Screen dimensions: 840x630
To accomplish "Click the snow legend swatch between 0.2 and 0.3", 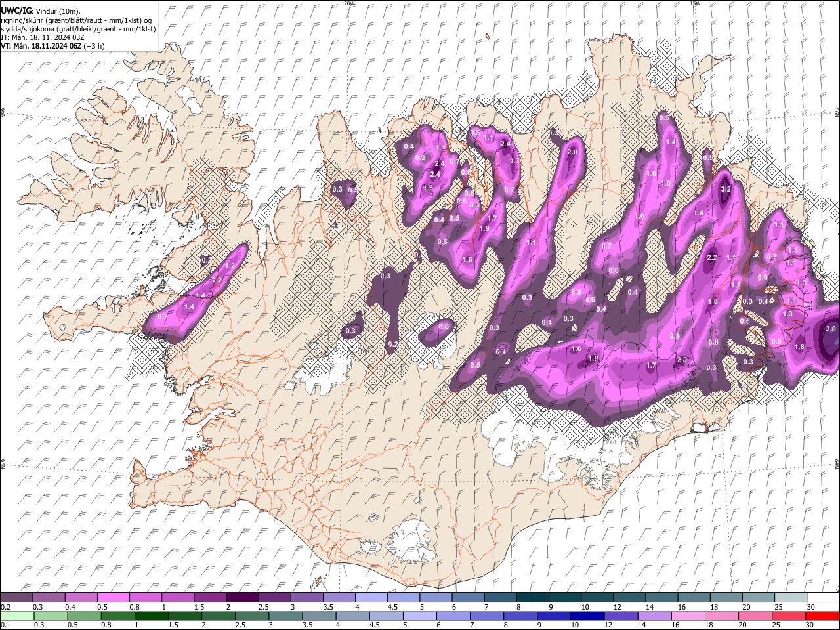I will tap(16, 598).
